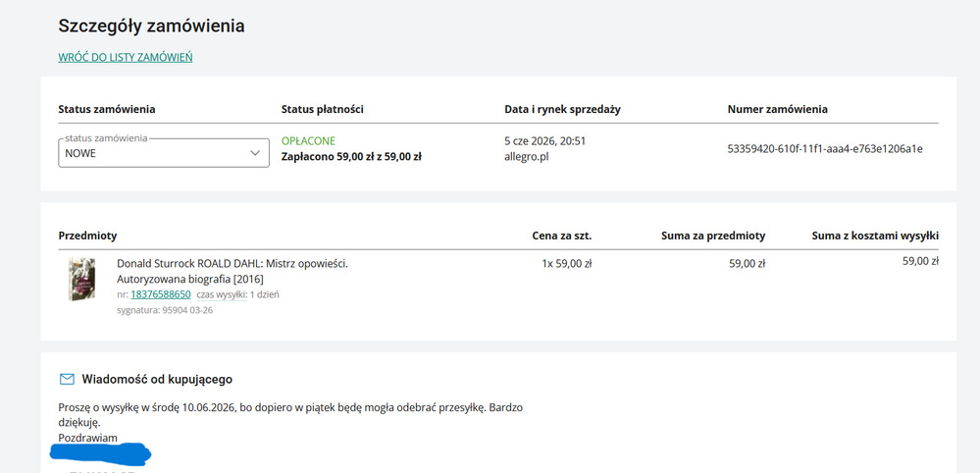This screenshot has height=473, width=980.
Task: Click the Suma z kosztami wysyłki header
Action: click(x=875, y=236)
